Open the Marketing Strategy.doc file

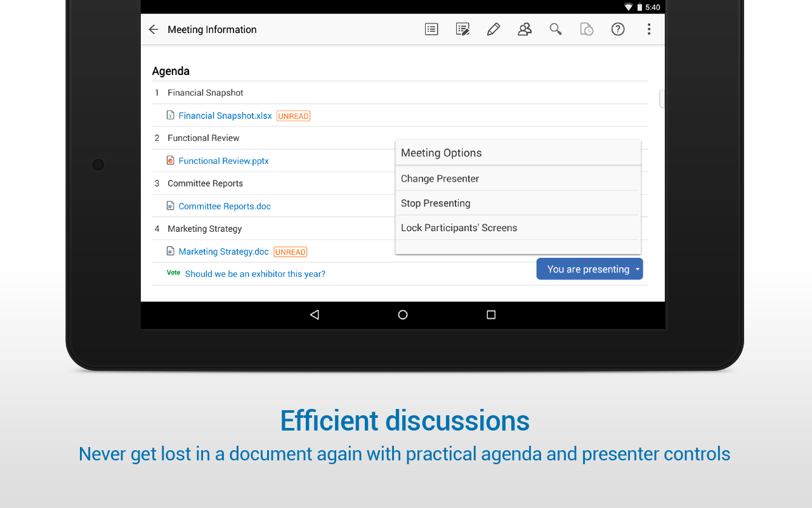[224, 251]
